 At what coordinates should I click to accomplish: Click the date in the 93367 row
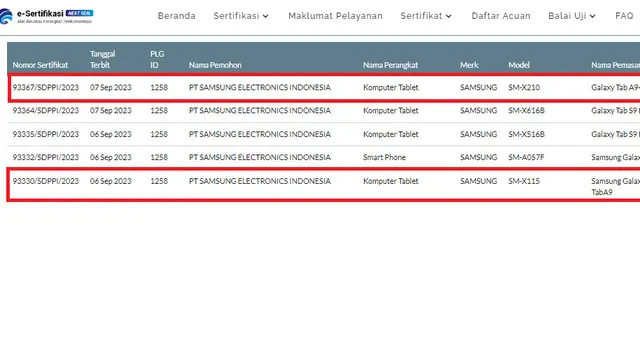[x=111, y=87]
